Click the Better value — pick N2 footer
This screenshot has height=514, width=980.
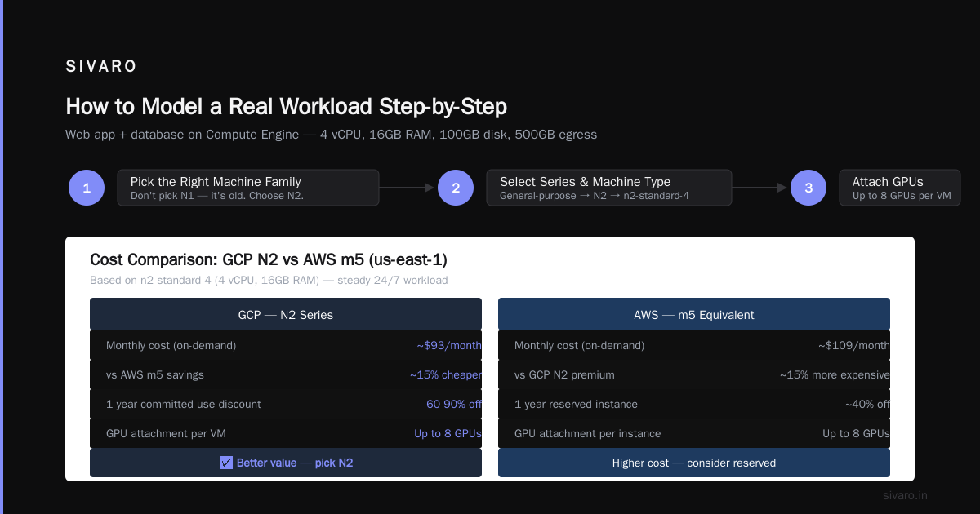pyautogui.click(x=286, y=463)
